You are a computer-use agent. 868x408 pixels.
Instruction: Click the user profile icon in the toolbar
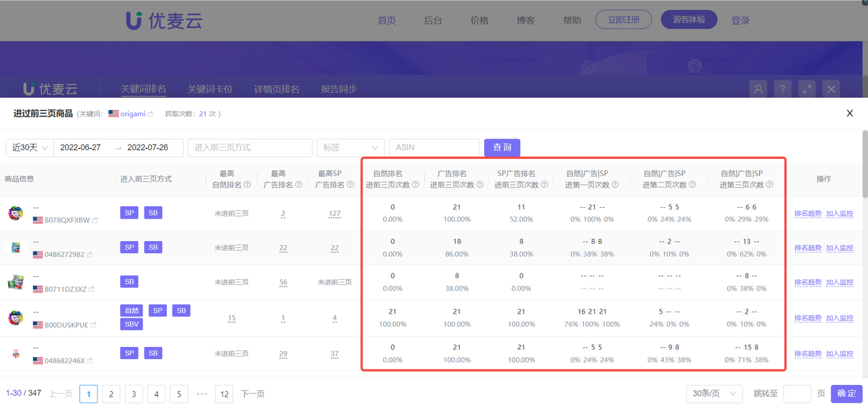(x=758, y=89)
